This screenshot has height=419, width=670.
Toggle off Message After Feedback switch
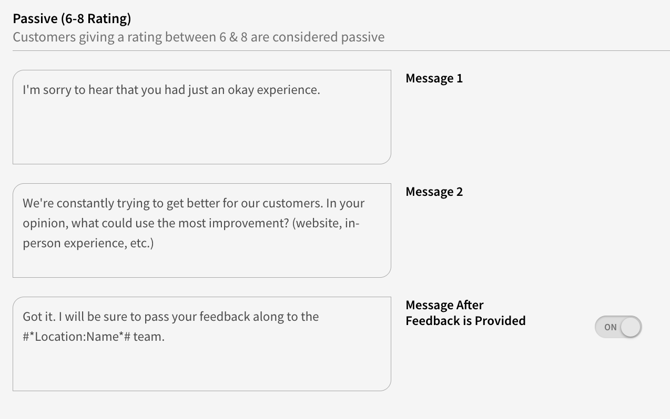pyautogui.click(x=618, y=327)
